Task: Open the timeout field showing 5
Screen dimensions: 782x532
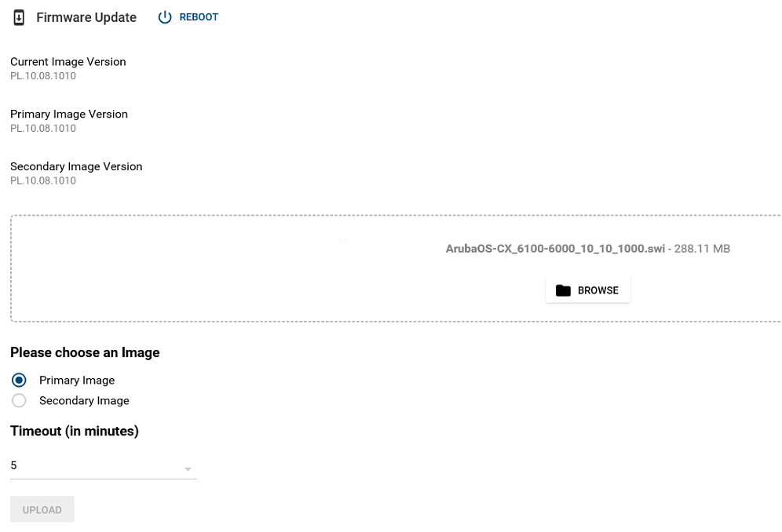Action: point(94,466)
